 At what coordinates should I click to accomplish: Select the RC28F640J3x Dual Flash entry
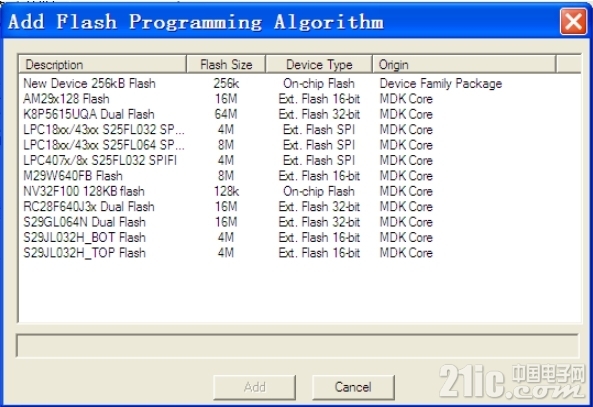point(89,207)
